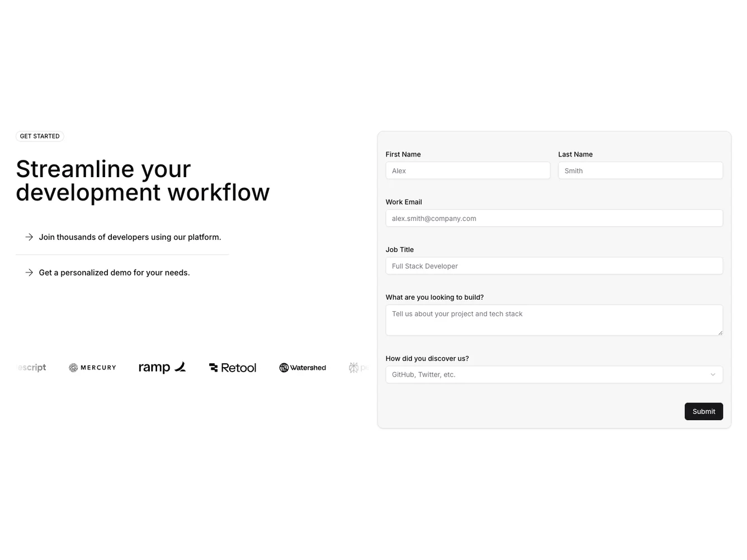Screen dimensions: 747x560
Task: Click the Mercury logo
Action: [93, 368]
